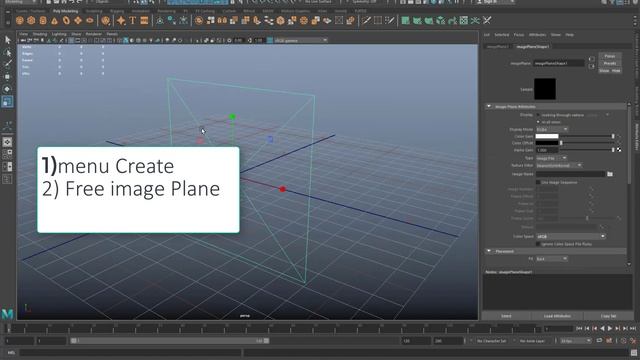Click the Presets button

coord(610,63)
